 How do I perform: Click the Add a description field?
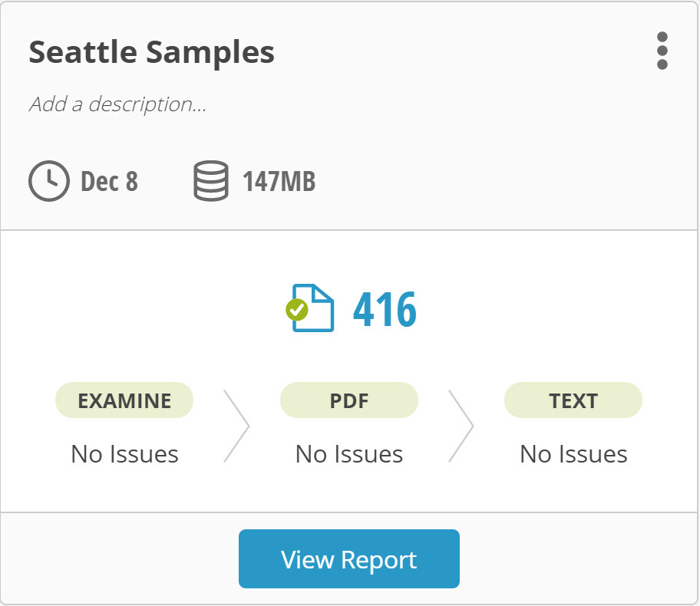point(118,104)
